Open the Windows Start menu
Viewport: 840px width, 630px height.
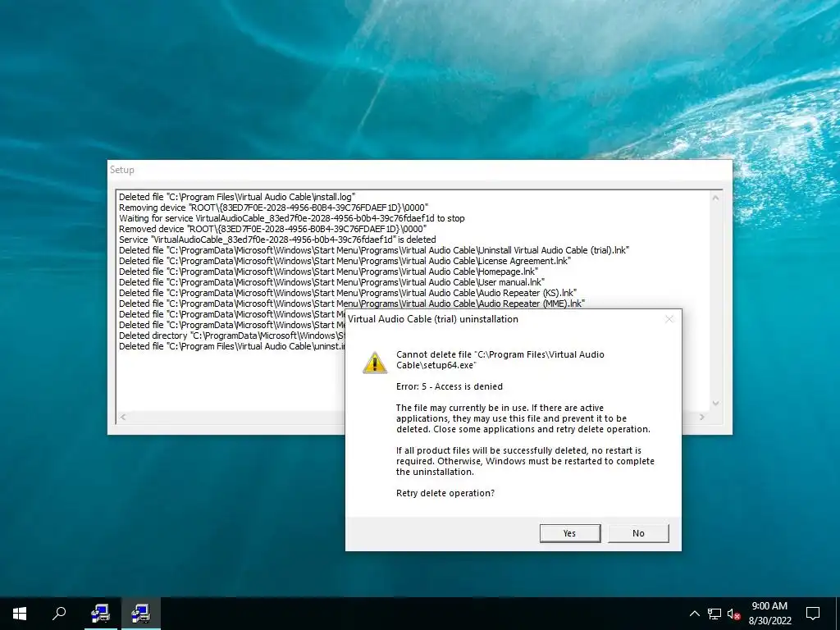[20, 614]
